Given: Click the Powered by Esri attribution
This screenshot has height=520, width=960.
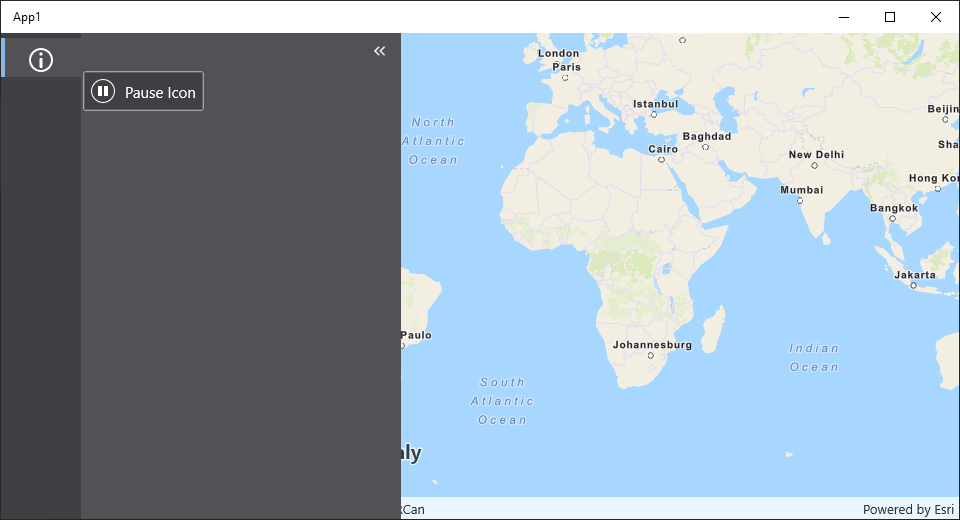Looking at the screenshot, I should tap(908, 509).
